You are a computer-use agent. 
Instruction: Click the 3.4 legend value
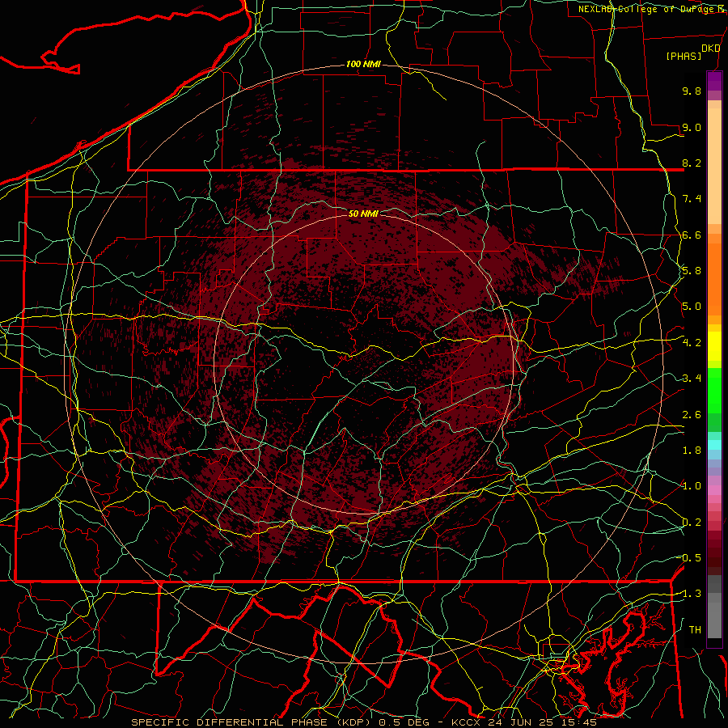point(692,379)
